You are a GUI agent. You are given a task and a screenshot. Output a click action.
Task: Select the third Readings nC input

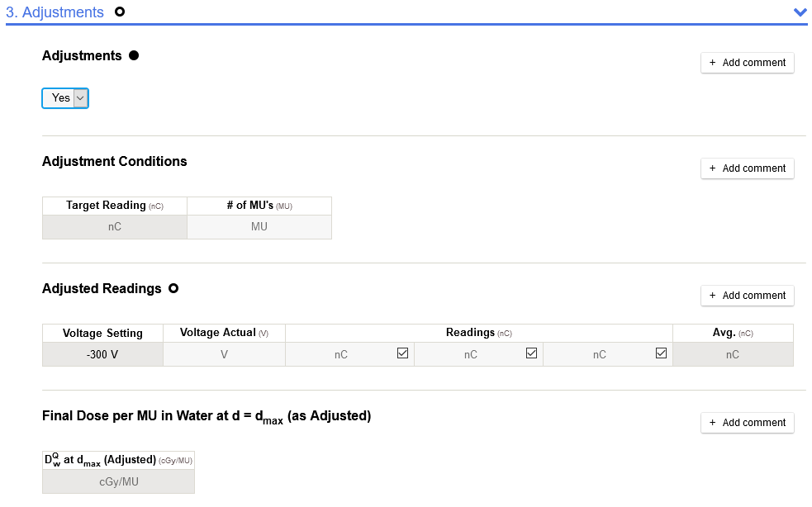tap(599, 354)
